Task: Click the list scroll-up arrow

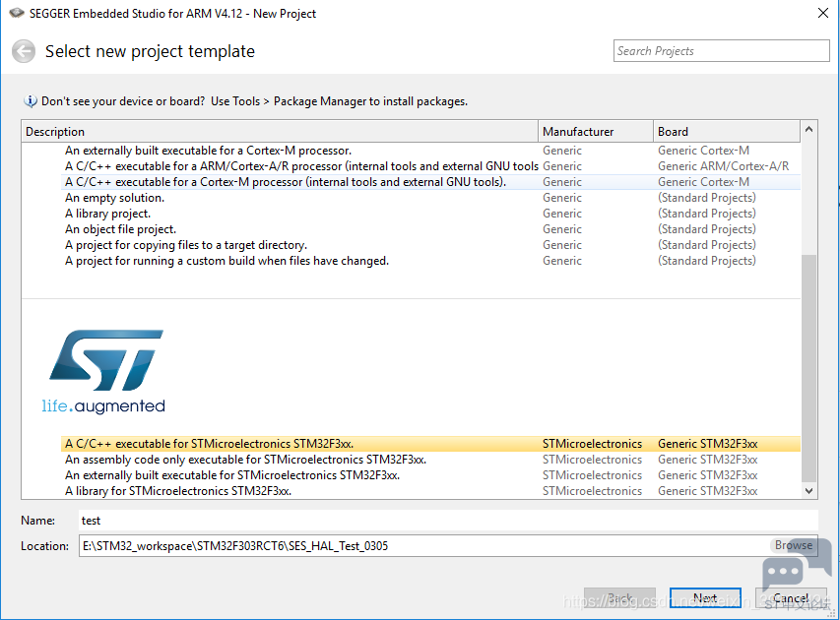Action: pos(808,129)
